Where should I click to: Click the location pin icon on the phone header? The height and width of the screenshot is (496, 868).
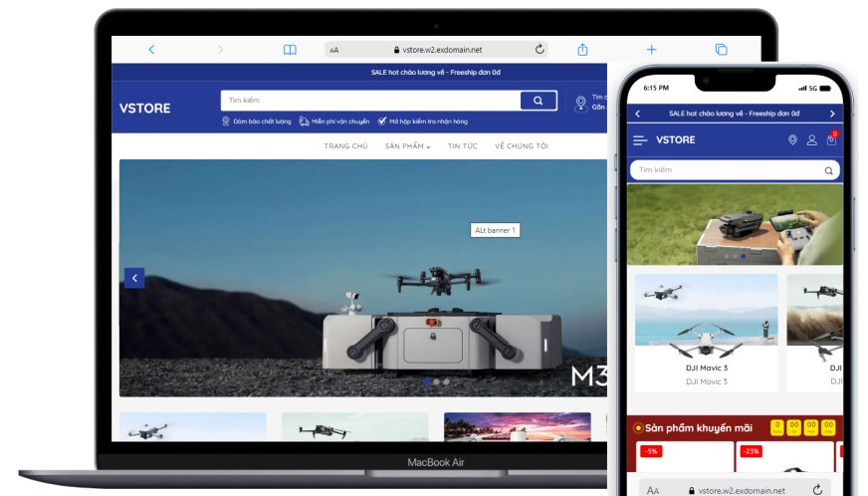(x=792, y=140)
